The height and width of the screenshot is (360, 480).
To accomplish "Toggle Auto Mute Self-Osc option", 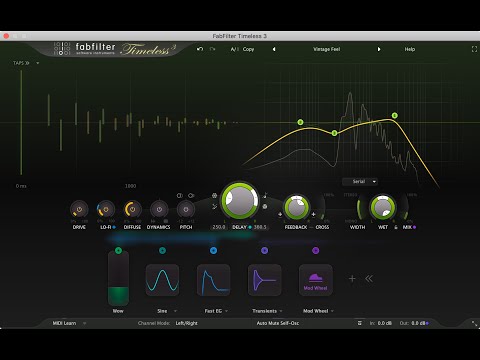I will (278, 323).
